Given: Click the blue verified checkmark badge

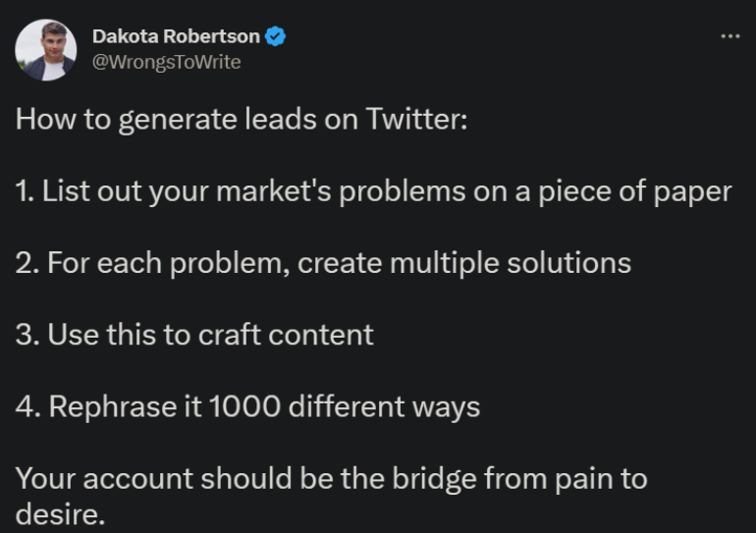Looking at the screenshot, I should coord(275,36).
